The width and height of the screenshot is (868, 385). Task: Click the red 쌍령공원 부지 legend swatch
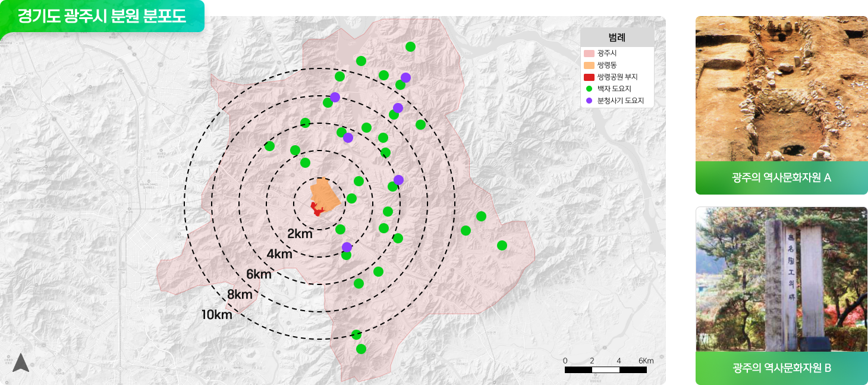[x=589, y=77]
